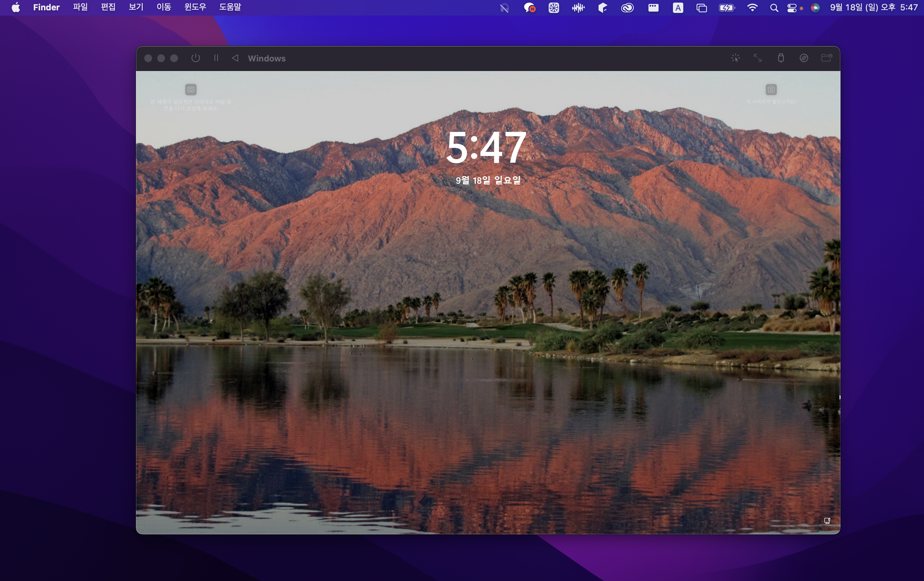
Task: Click the restart triangle icon in VM toolbar
Action: tap(235, 58)
